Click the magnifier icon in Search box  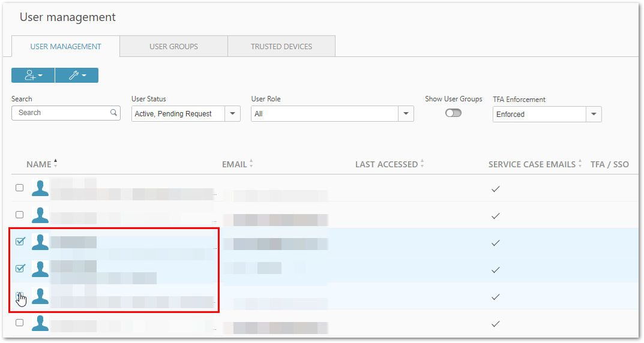114,112
